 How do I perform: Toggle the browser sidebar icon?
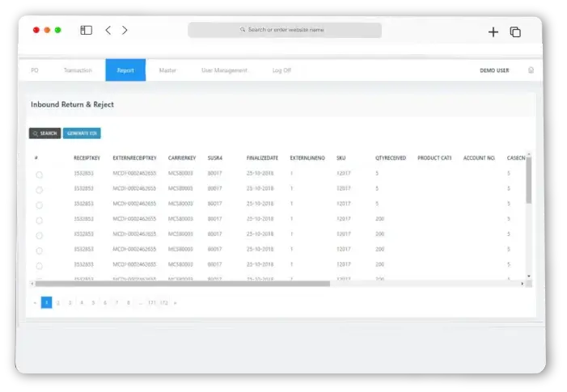pyautogui.click(x=86, y=31)
